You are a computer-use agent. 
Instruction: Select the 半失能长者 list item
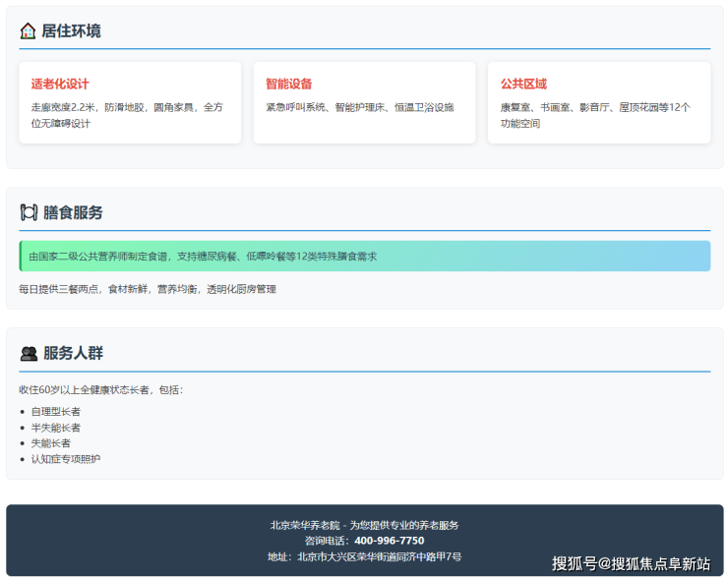[56, 427]
